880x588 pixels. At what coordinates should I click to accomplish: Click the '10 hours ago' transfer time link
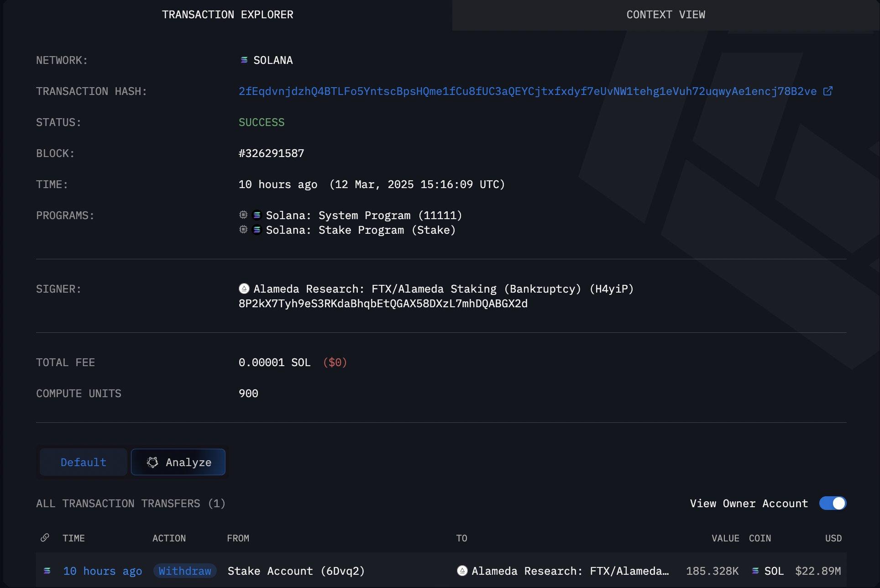point(103,571)
